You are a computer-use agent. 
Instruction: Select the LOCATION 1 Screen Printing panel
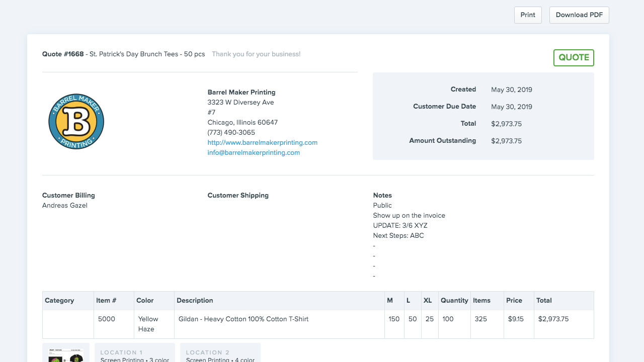[x=134, y=354]
